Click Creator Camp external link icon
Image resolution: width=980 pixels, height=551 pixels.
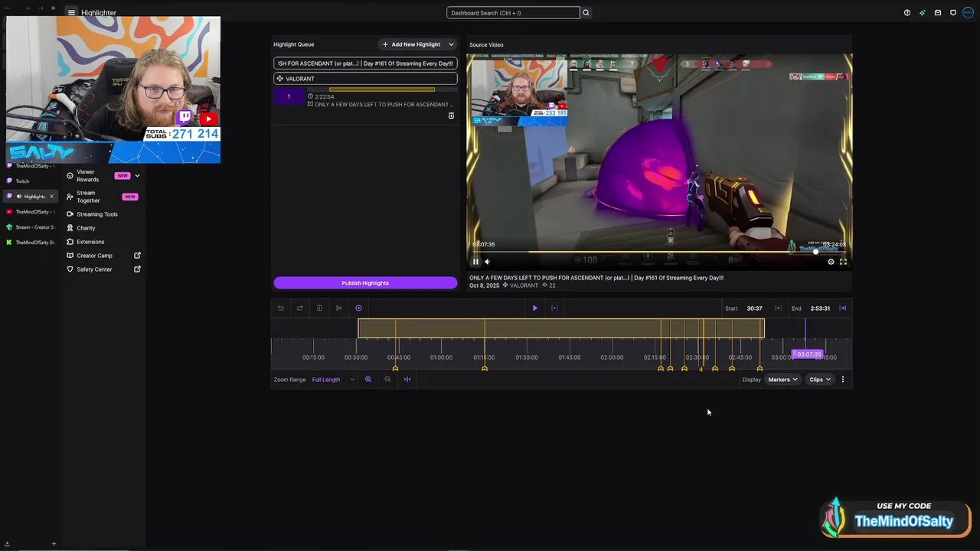(x=138, y=256)
